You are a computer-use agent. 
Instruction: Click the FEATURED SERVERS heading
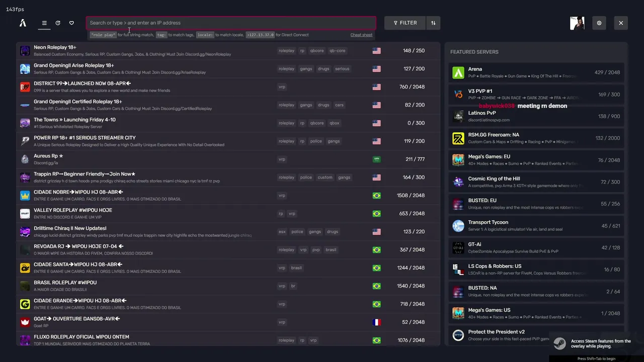[474, 52]
